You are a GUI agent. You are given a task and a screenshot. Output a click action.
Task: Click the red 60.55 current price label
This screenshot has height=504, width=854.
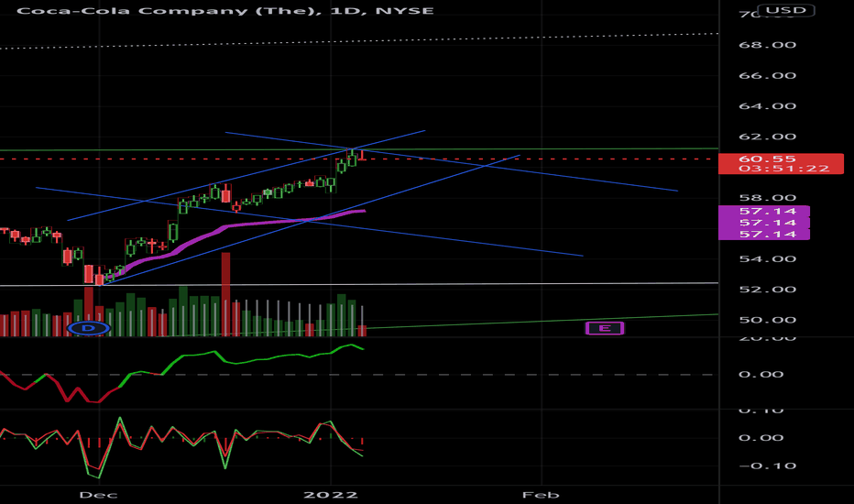pos(781,163)
